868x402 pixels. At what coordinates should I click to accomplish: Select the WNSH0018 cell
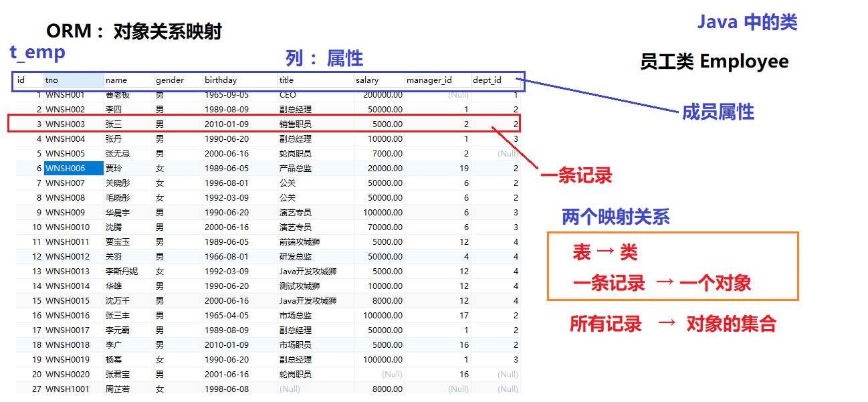(x=74, y=344)
